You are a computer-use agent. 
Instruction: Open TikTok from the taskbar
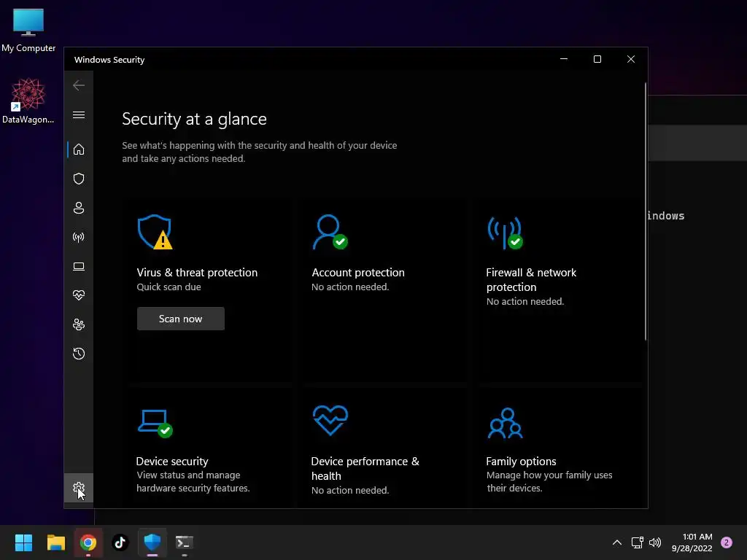(x=120, y=542)
